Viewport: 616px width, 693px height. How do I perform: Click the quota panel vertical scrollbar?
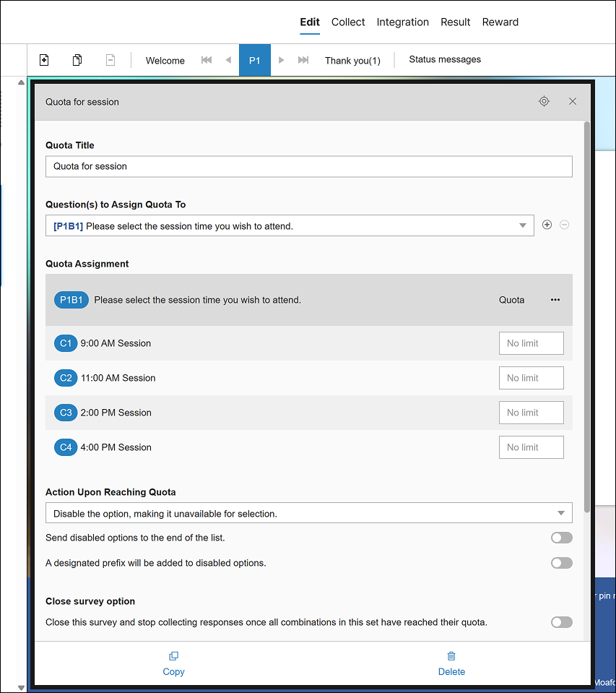(587, 317)
